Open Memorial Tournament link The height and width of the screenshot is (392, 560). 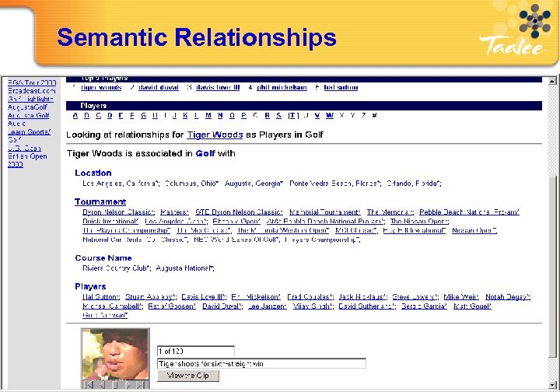pos(324,212)
